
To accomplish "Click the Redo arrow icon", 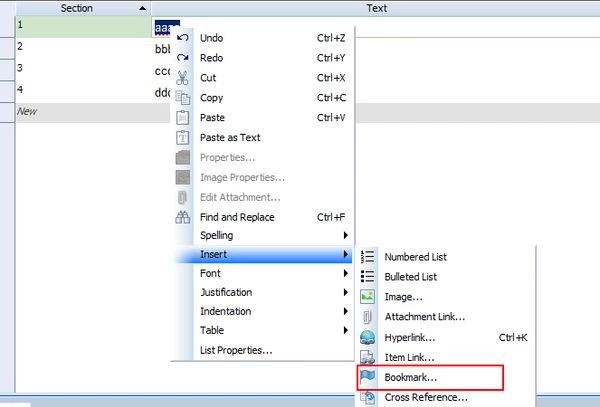I will click(183, 57).
